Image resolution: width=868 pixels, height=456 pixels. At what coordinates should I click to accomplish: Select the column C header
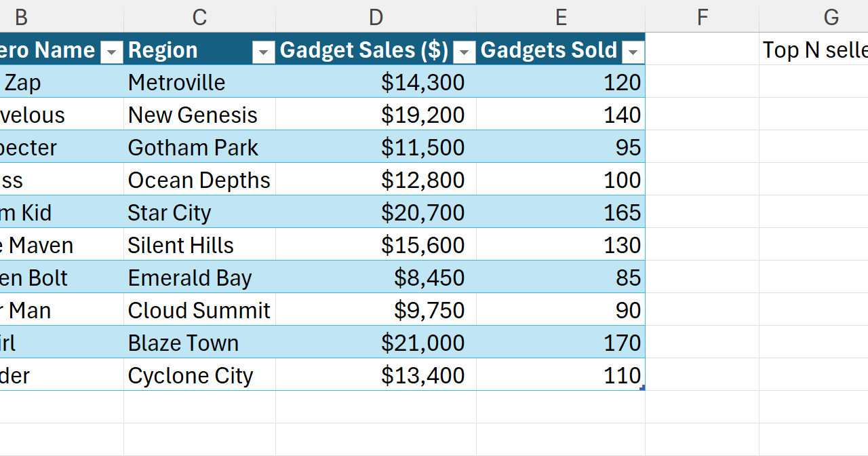pos(199,17)
